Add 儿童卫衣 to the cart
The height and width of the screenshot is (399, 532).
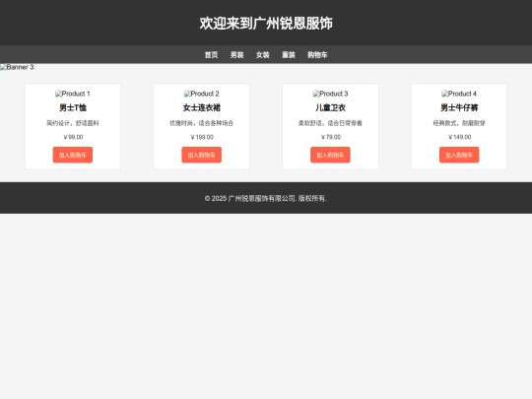pyautogui.click(x=330, y=155)
